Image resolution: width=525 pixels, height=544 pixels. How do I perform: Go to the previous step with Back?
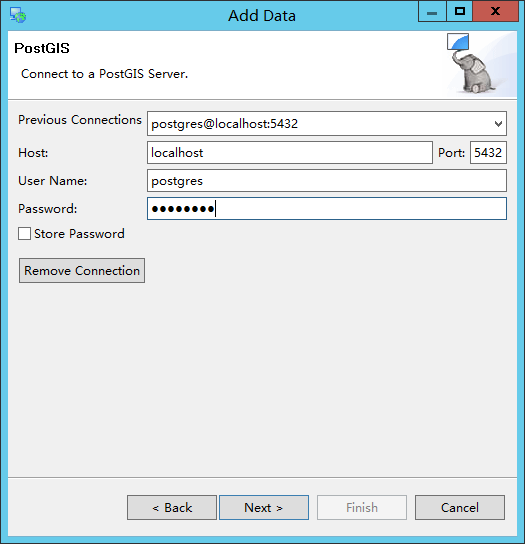click(172, 507)
